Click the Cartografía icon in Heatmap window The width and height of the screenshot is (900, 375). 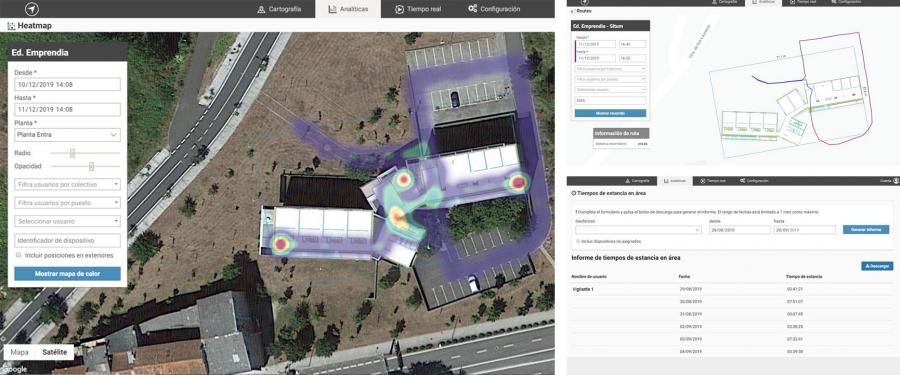click(261, 9)
